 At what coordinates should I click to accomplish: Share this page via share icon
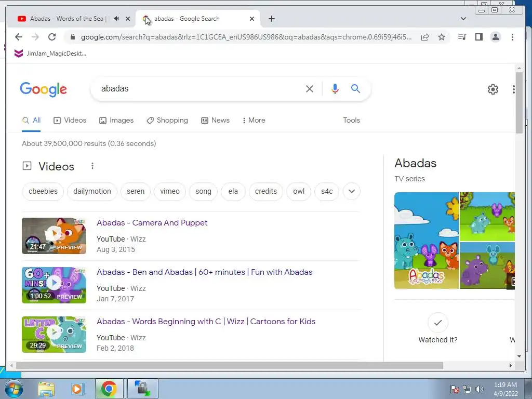pyautogui.click(x=425, y=37)
